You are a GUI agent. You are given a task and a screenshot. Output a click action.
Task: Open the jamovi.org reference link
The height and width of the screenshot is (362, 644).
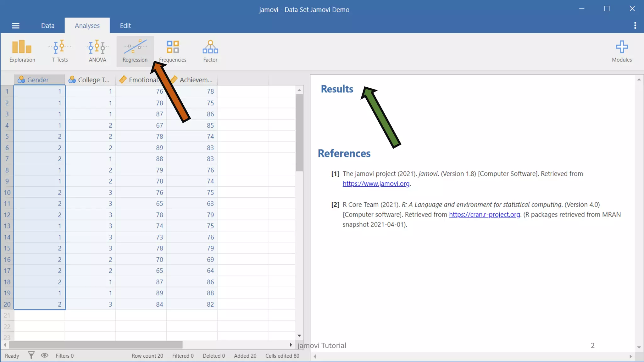pos(376,184)
